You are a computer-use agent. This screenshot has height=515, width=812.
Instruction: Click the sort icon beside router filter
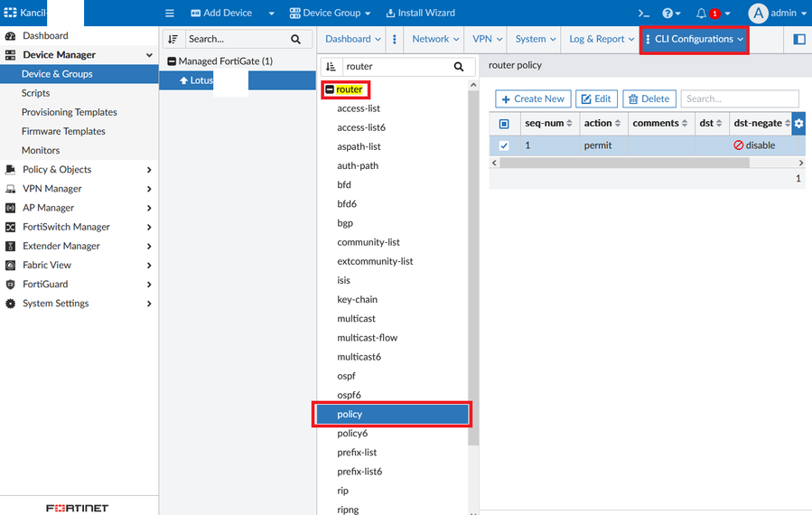[331, 66]
